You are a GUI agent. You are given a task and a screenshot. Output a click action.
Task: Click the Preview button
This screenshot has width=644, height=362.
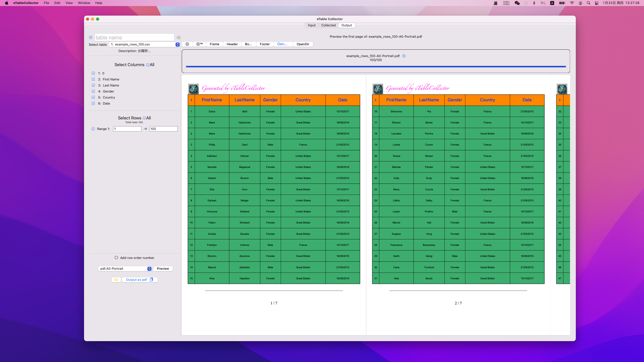(163, 269)
